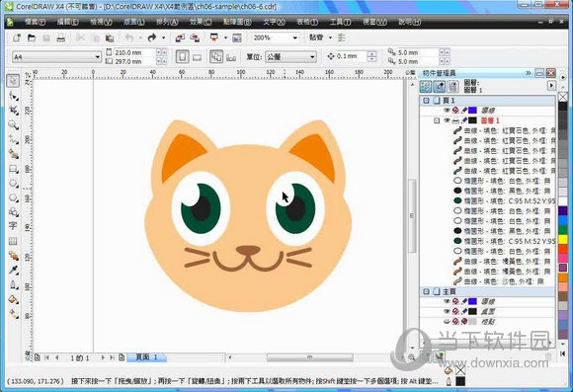Select the Crop tool
Screen dimensions: 573x392
pos(13,111)
